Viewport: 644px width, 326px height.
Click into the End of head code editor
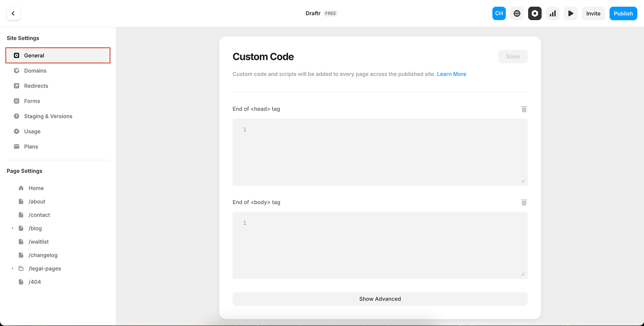pos(380,152)
